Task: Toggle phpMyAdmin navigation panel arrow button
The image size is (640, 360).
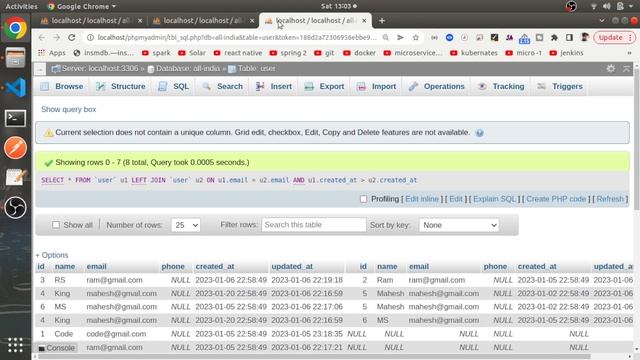Action: [x=40, y=69]
